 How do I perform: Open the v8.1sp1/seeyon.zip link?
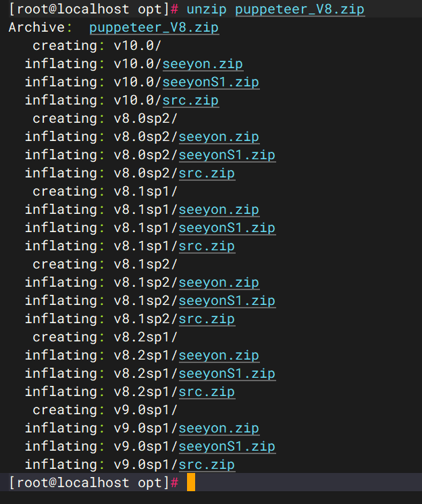pos(219,210)
